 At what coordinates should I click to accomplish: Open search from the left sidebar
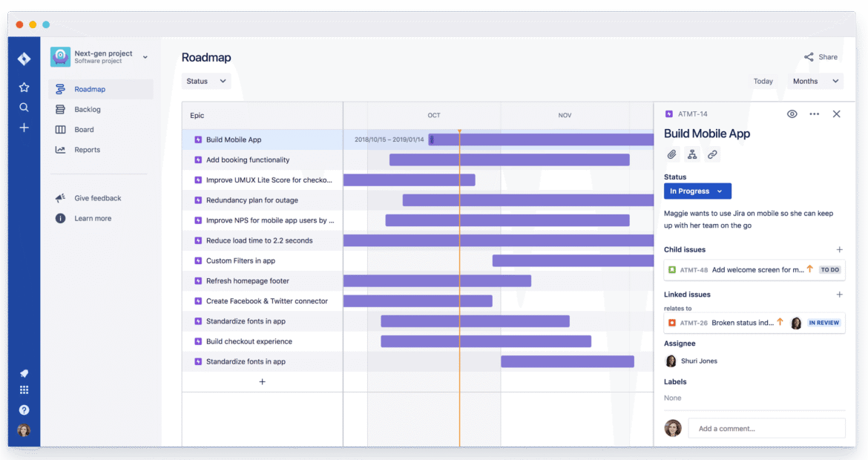pos(24,108)
